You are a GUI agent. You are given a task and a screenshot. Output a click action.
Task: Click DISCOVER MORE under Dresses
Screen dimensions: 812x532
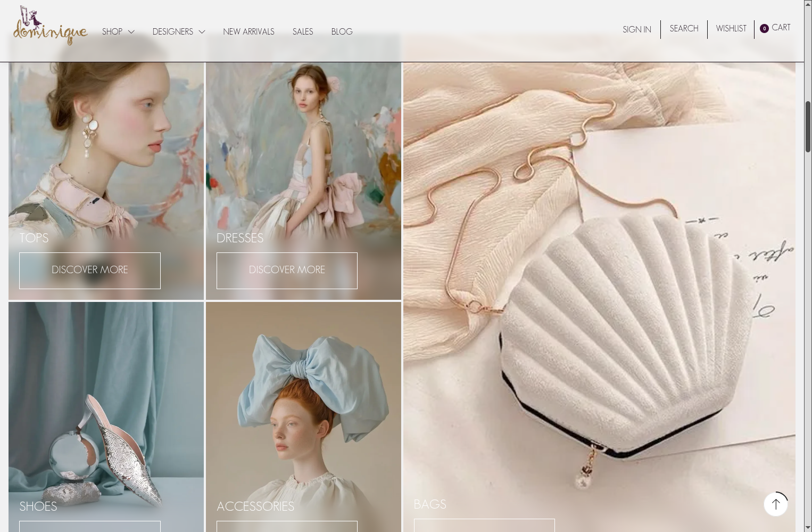[287, 271]
